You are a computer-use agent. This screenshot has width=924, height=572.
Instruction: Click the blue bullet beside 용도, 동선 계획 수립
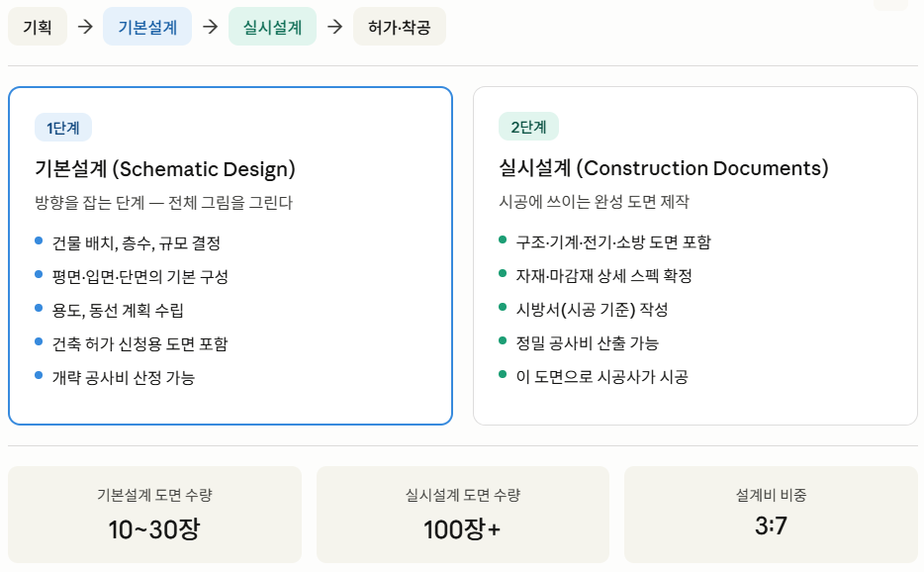point(39,308)
